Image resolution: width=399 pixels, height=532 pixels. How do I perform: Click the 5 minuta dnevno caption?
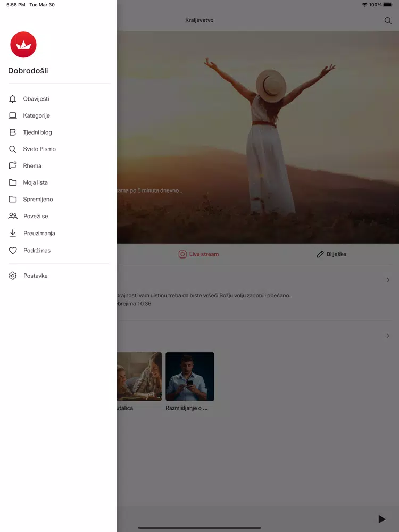pyautogui.click(x=149, y=190)
